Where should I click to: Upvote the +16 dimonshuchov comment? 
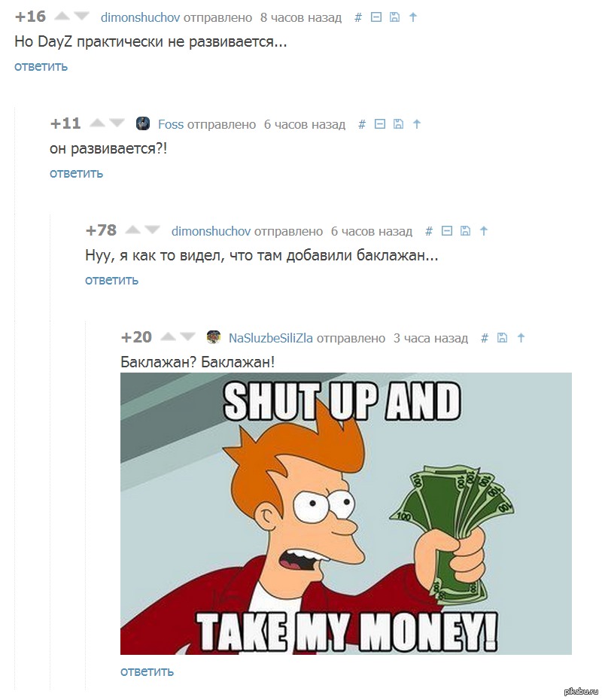(x=62, y=17)
